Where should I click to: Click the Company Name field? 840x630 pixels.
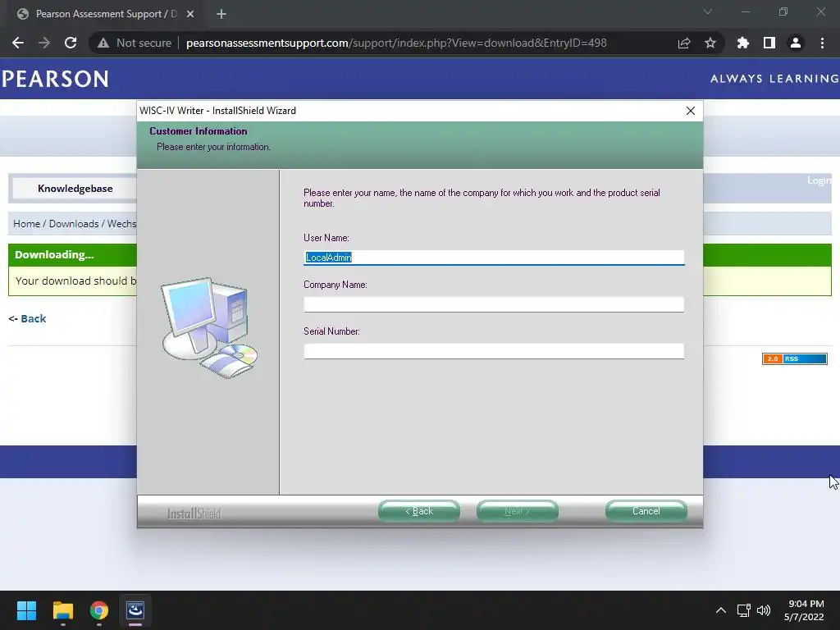pos(494,304)
